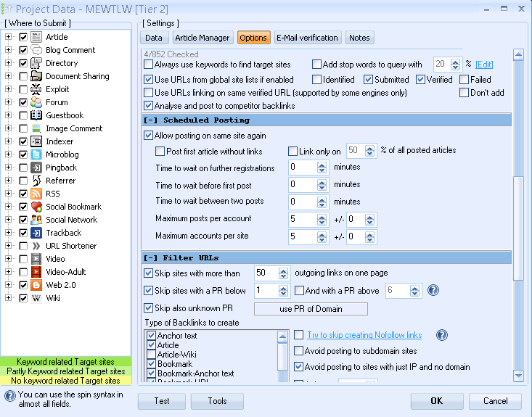Viewport: 532px width, 417px height.
Task: Expand the Wiki tree node
Action: [9, 298]
